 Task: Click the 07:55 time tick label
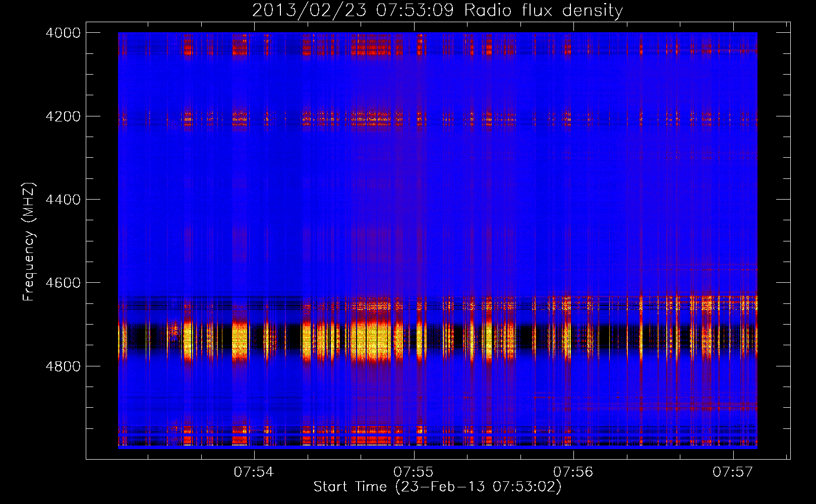[x=414, y=472]
